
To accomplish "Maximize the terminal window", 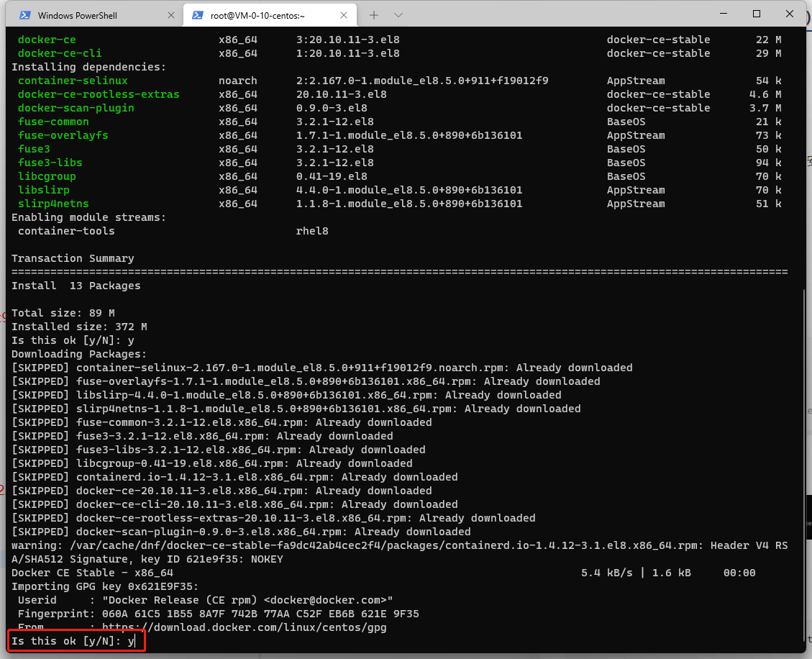I will (757, 14).
